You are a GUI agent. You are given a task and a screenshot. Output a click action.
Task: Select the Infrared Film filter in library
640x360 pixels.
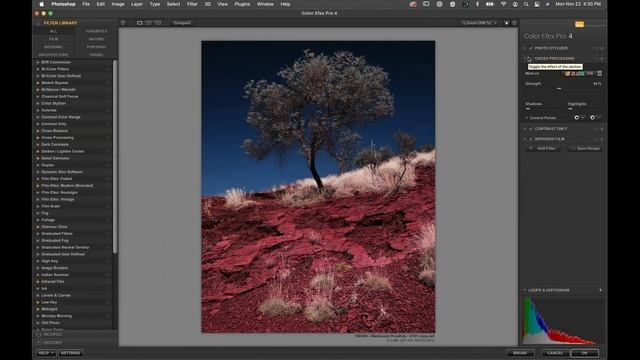point(53,282)
